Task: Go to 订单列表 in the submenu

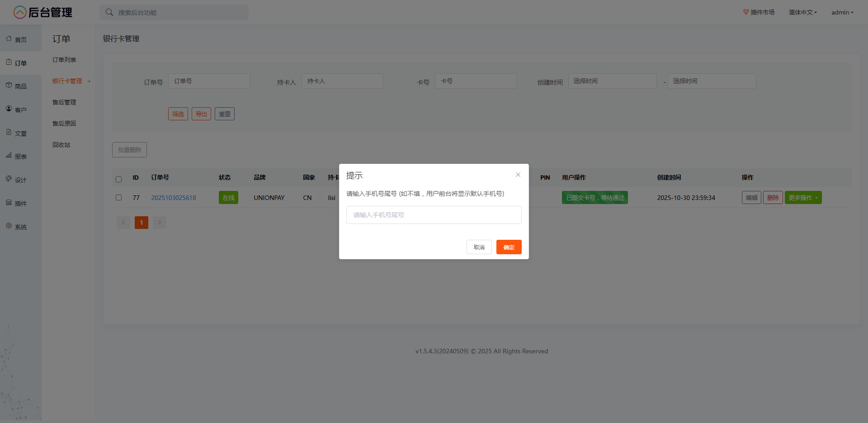Action: pos(64,60)
